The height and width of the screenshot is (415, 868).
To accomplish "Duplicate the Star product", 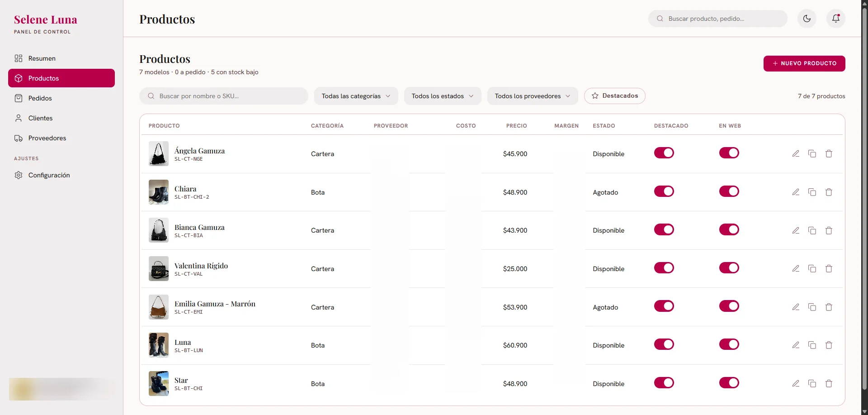I will [x=812, y=384].
